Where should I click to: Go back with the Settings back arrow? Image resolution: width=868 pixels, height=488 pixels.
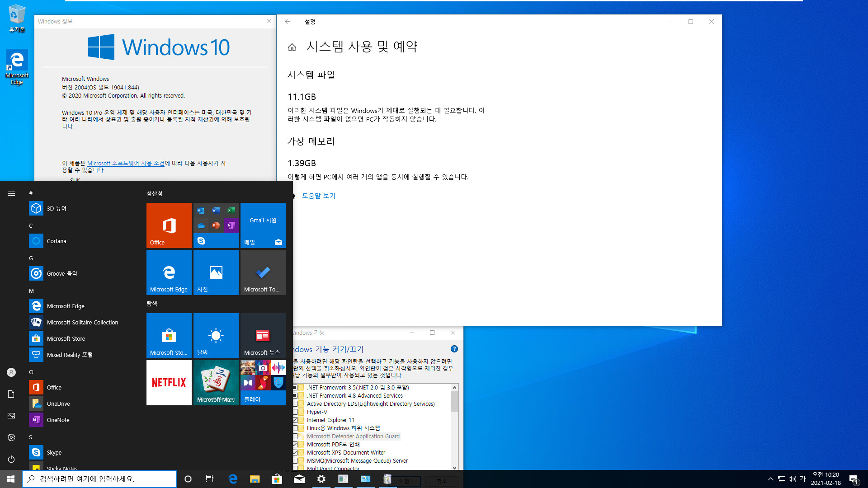(x=288, y=22)
